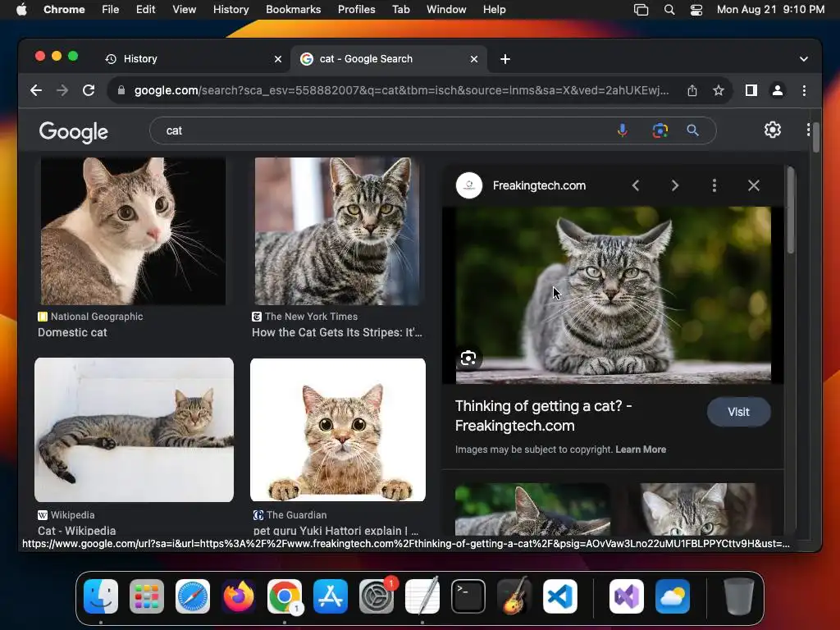Open the View menu
Image resolution: width=840 pixels, height=630 pixels.
coord(185,9)
